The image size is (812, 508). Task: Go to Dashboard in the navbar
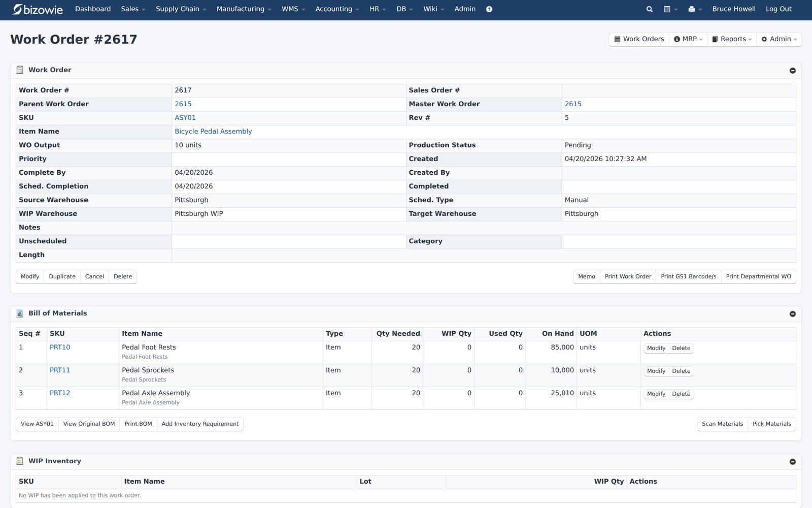pyautogui.click(x=93, y=9)
